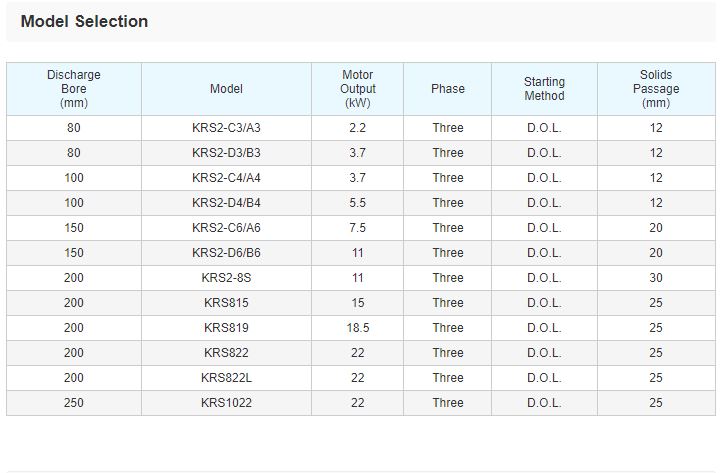The height and width of the screenshot is (473, 722).
Task: Select the KRS2-8S model cell
Action: coord(226,278)
